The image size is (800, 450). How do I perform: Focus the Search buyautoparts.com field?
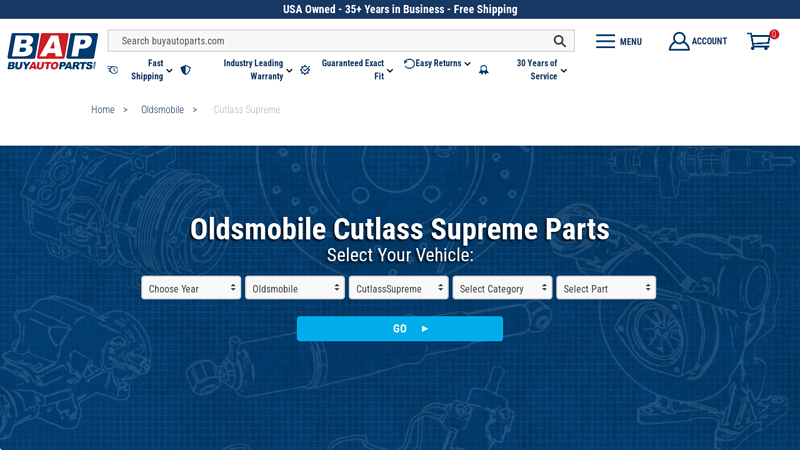(341, 41)
